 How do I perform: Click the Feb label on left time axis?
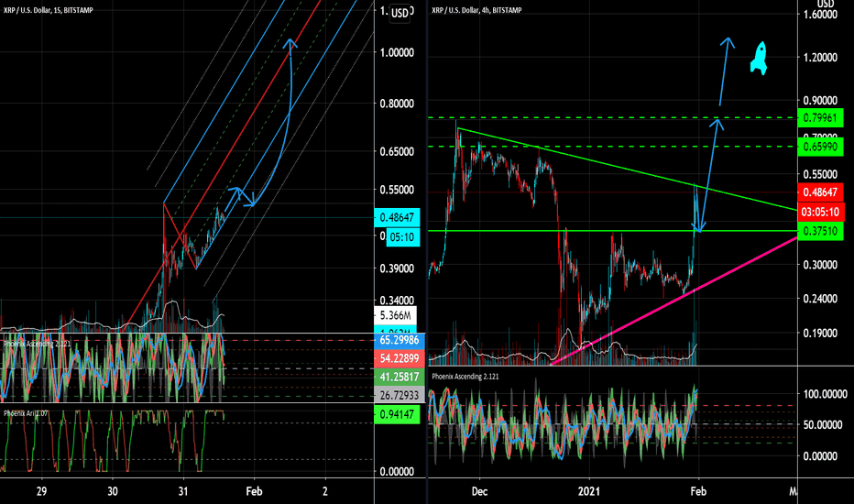pos(254,491)
